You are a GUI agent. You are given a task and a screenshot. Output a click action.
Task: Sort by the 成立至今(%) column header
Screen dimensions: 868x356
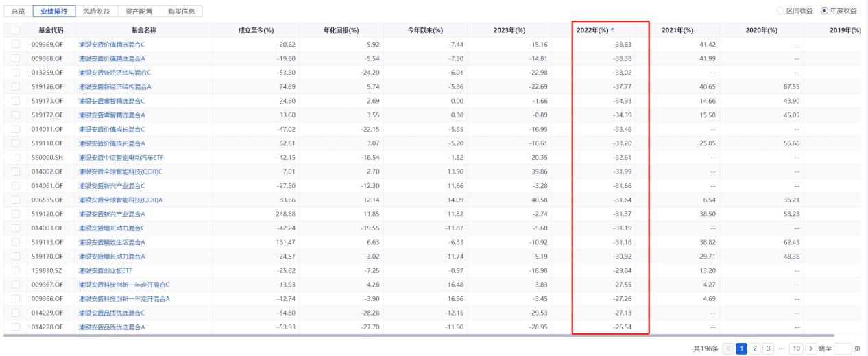pyautogui.click(x=256, y=30)
